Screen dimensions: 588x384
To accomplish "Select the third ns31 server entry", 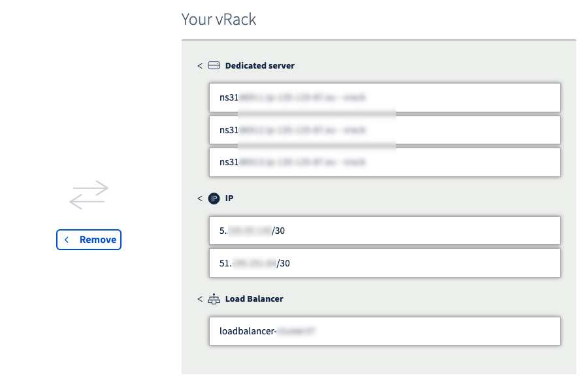I will 384,162.
